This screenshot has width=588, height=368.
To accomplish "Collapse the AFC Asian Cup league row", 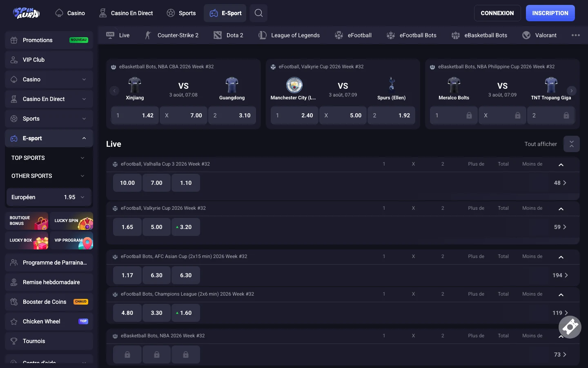I will coord(561,257).
